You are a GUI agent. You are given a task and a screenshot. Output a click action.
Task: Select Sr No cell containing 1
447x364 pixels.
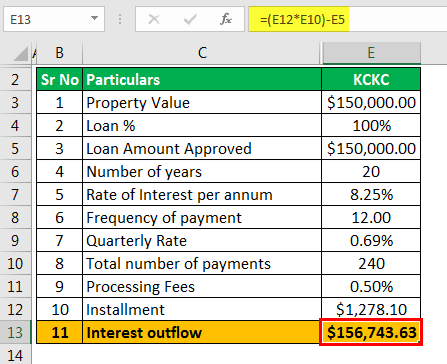tap(59, 102)
